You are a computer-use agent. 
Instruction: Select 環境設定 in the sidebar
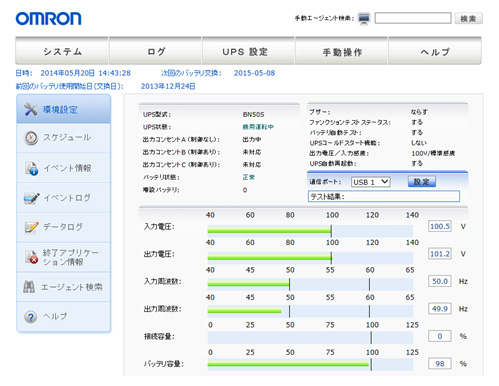point(64,109)
